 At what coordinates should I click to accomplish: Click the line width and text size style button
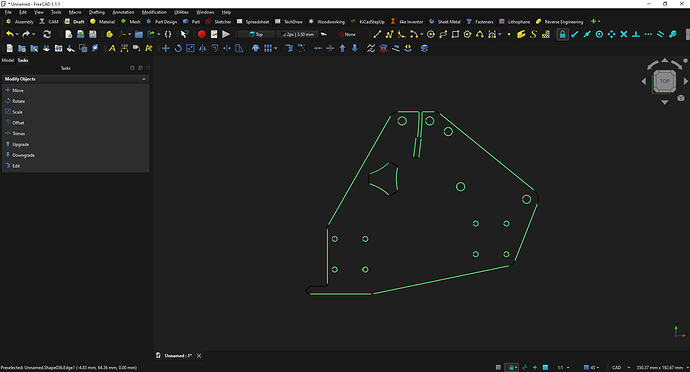[x=298, y=34]
